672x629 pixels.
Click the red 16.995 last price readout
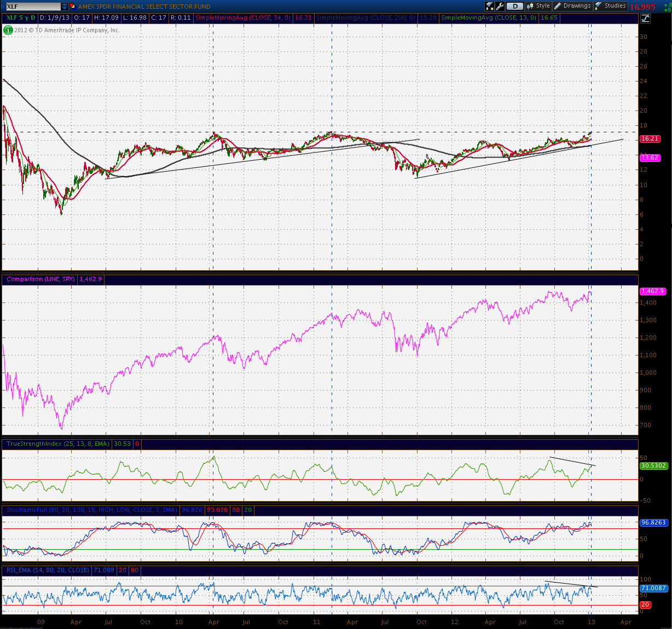pos(643,7)
